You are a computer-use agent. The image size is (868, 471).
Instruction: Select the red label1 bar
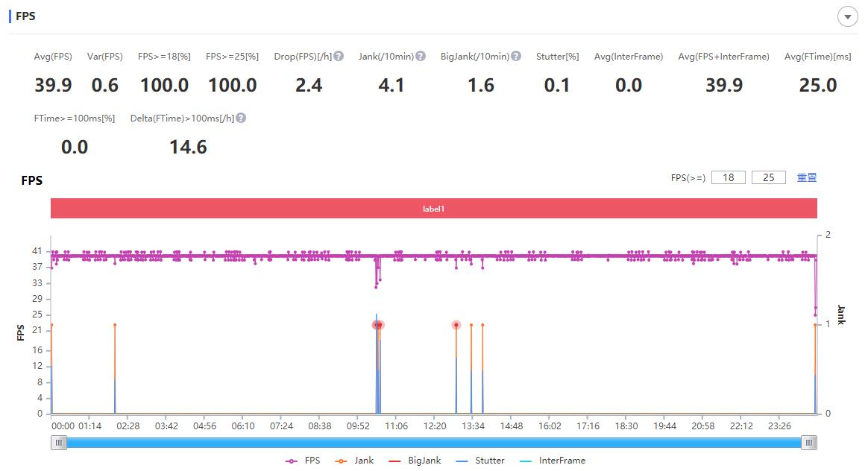434,209
